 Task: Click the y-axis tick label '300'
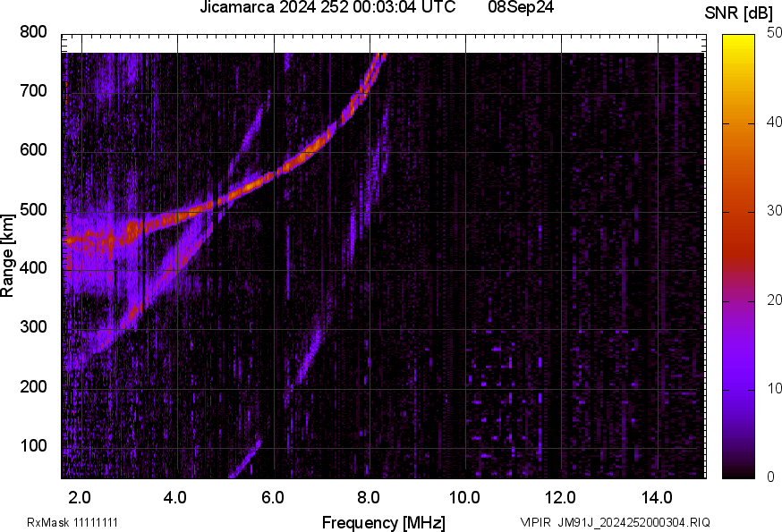pos(33,327)
